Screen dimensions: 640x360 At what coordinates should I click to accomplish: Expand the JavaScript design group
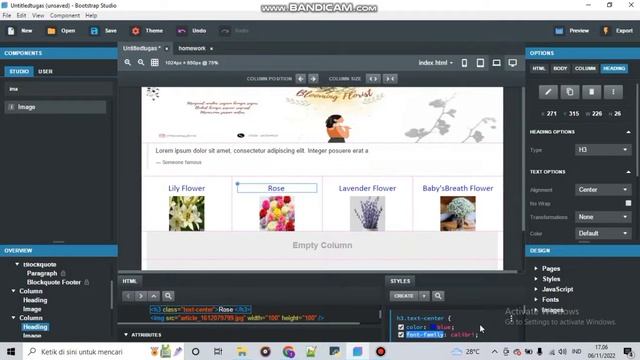click(536, 289)
